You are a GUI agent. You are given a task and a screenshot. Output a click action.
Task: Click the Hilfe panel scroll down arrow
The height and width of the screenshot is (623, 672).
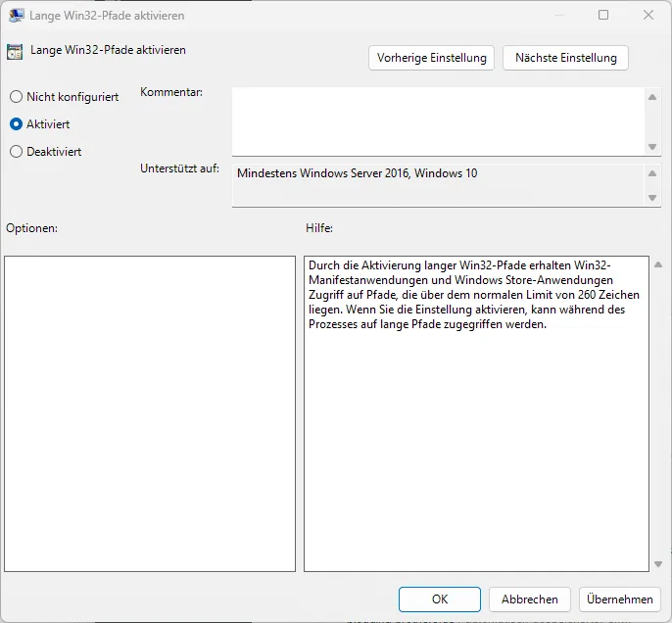click(655, 564)
